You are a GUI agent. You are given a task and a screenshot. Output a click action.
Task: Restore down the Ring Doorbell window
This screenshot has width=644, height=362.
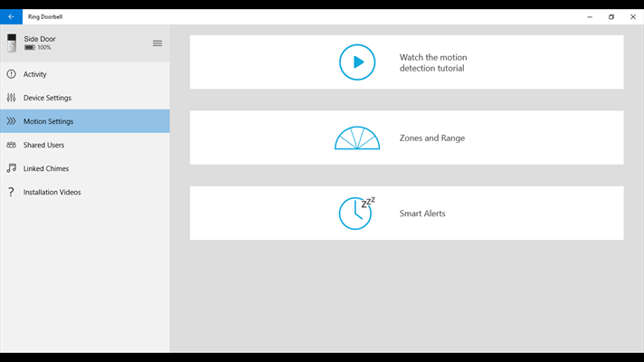click(x=611, y=17)
